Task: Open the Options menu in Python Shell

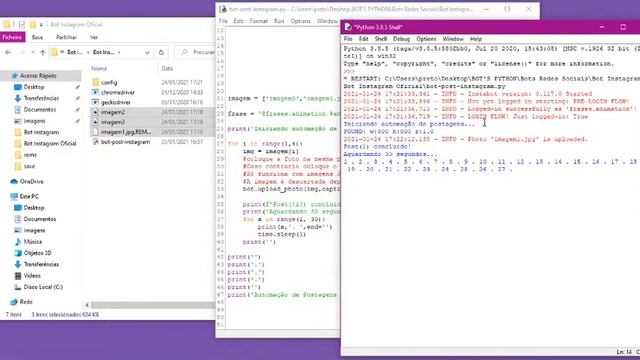Action: [426, 39]
